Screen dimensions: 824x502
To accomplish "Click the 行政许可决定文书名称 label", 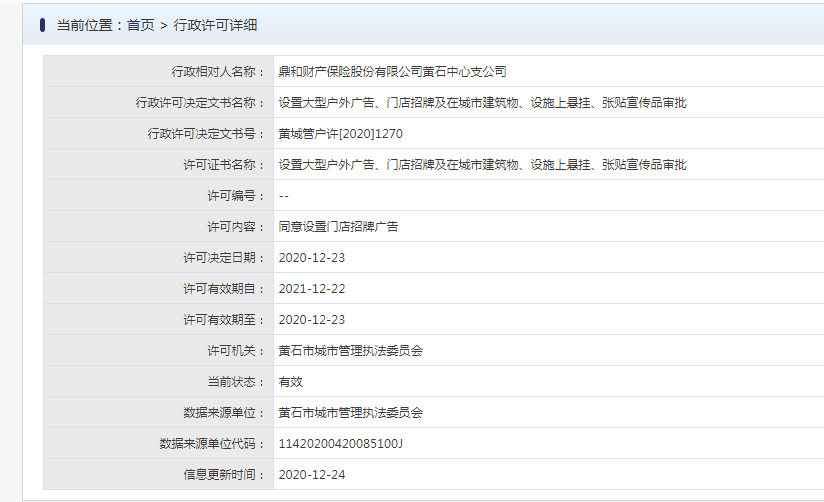I will click(200, 103).
